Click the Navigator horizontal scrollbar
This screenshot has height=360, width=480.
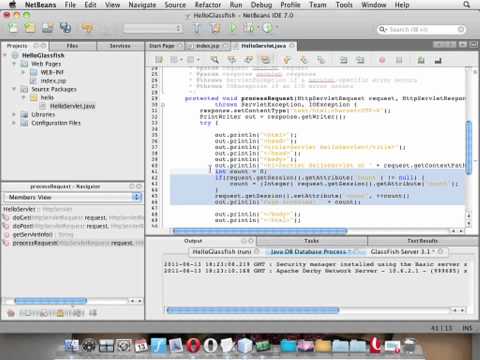point(51,301)
